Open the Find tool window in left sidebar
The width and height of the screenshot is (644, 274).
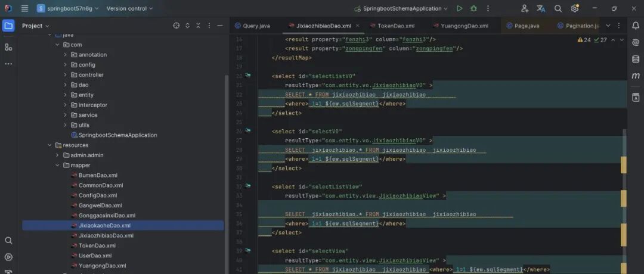8,241
